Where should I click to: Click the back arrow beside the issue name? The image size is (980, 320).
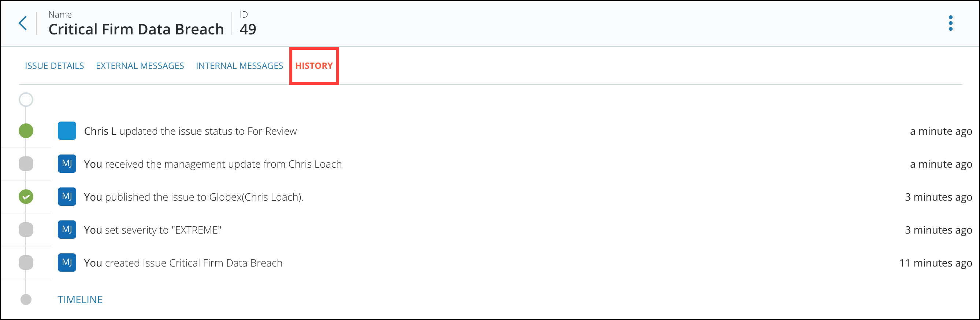[x=23, y=23]
